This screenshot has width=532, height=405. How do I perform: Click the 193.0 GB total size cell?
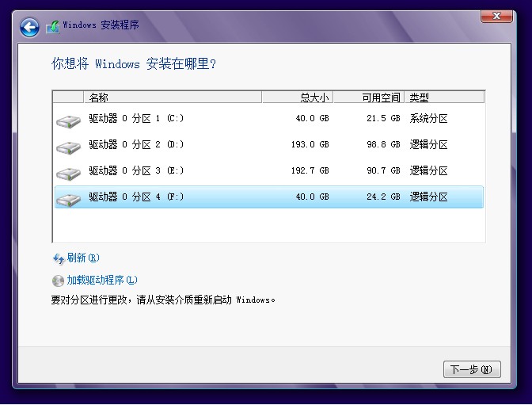pos(310,145)
